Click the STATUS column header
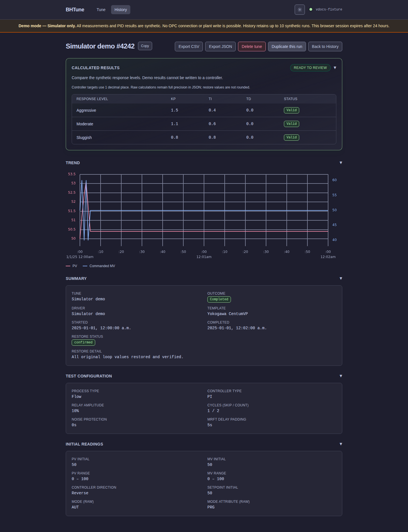The width and height of the screenshot is (408, 532). [x=291, y=99]
